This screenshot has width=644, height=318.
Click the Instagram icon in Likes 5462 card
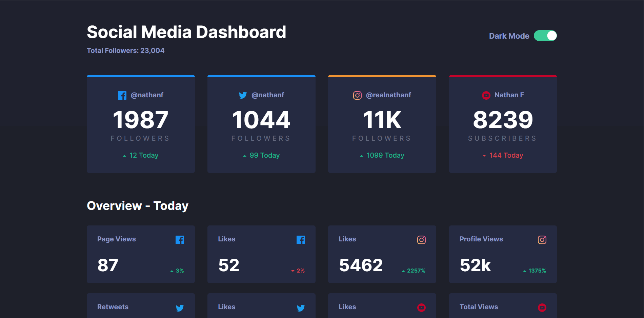[x=421, y=240]
